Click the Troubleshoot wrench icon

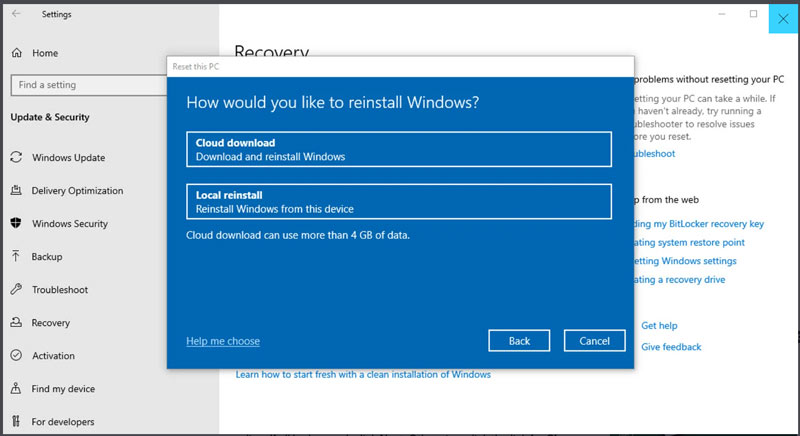(16, 289)
